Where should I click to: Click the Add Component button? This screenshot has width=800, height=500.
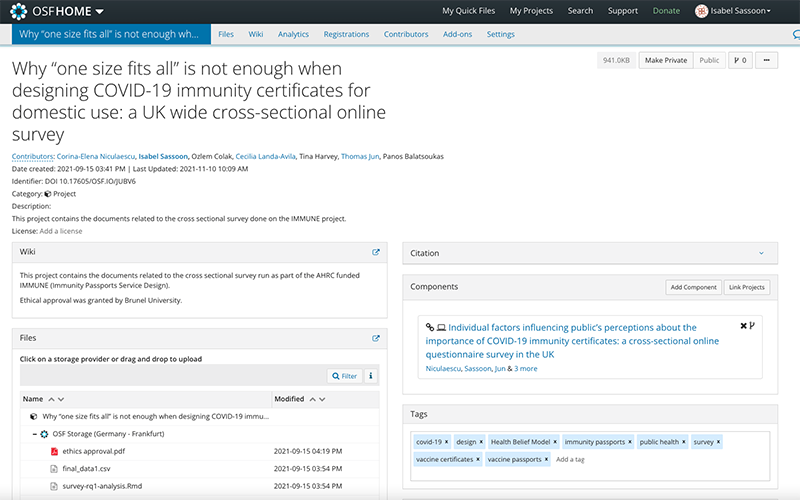tap(693, 287)
